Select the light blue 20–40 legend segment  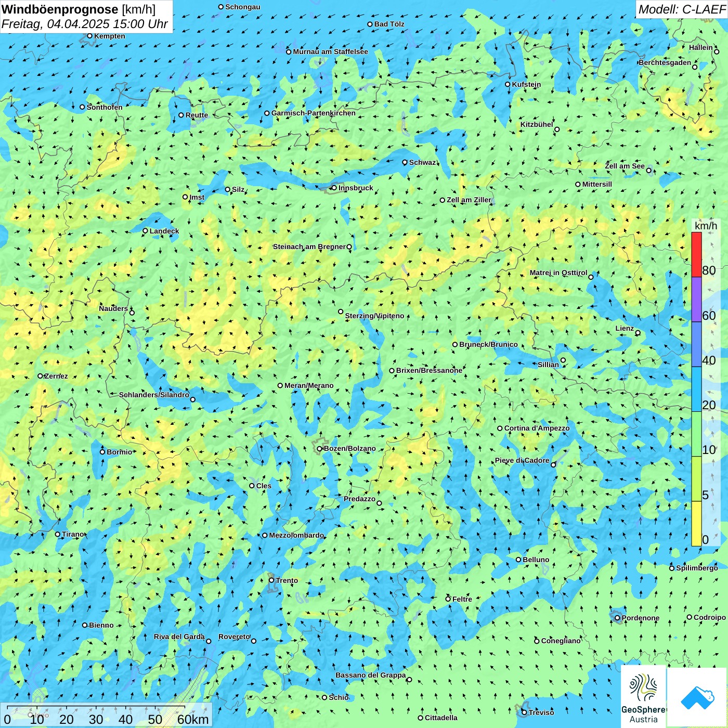[x=696, y=389]
